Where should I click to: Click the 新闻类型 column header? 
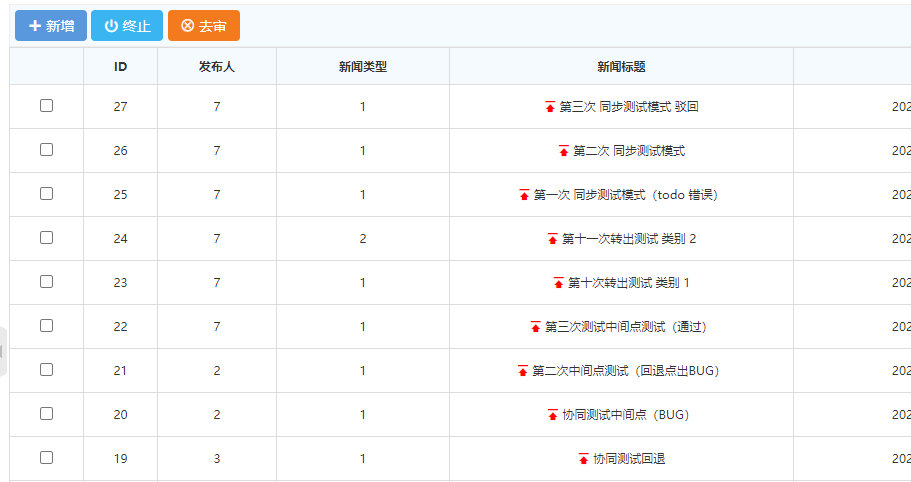click(363, 67)
